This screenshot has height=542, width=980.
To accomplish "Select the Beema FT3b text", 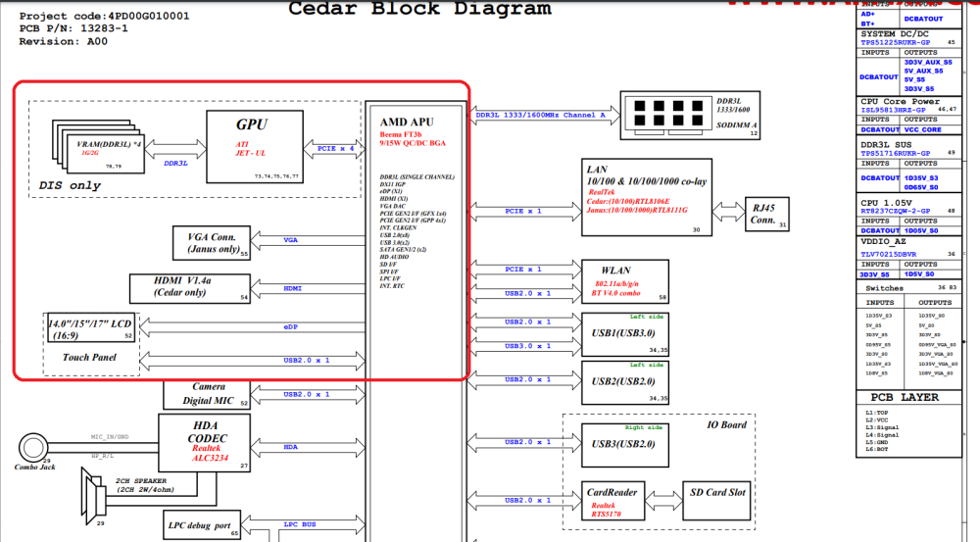I will coord(401,134).
